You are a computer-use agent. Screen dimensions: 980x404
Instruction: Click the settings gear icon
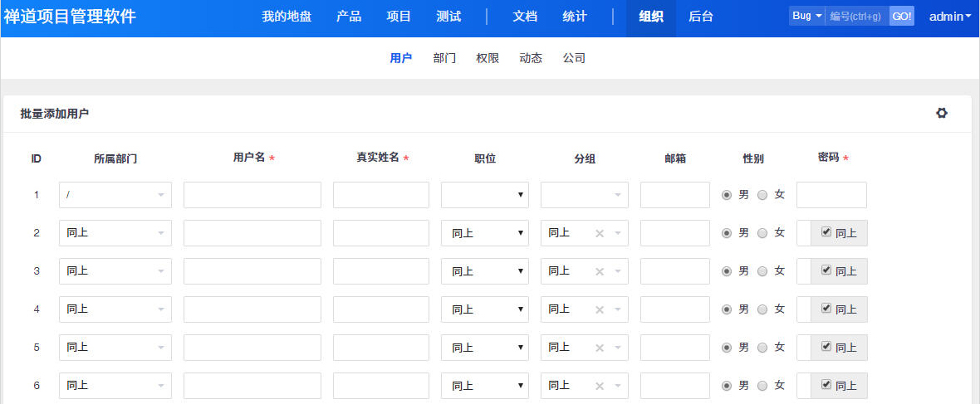coord(942,114)
